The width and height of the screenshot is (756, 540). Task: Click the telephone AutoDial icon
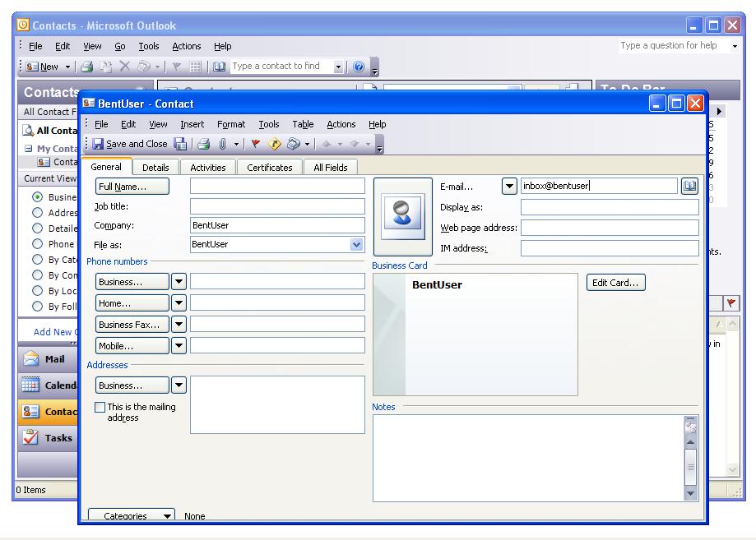293,144
